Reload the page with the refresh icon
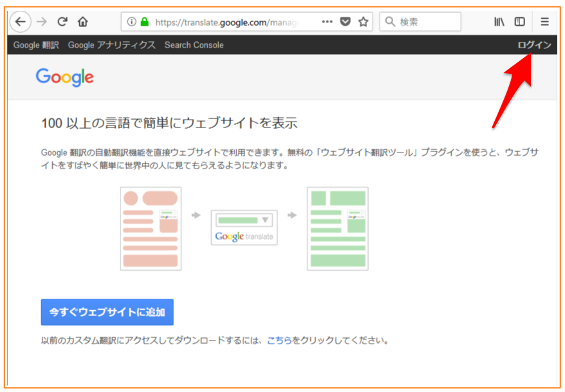565x392 pixels. click(62, 22)
